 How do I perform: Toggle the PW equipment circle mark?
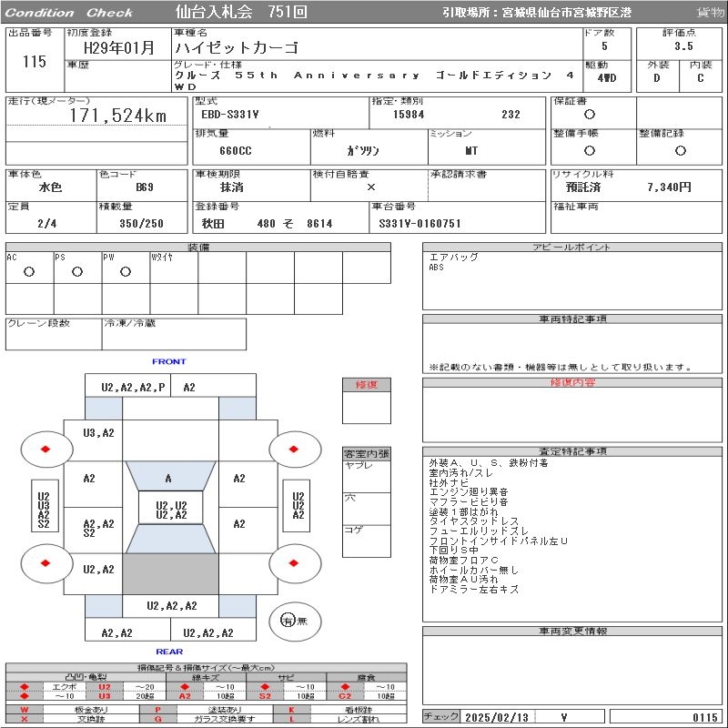point(126,271)
